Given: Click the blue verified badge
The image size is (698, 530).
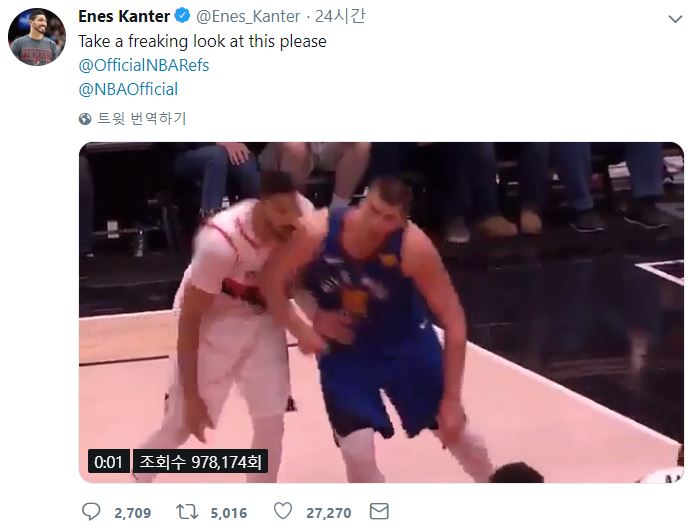Looking at the screenshot, I should pos(184,18).
